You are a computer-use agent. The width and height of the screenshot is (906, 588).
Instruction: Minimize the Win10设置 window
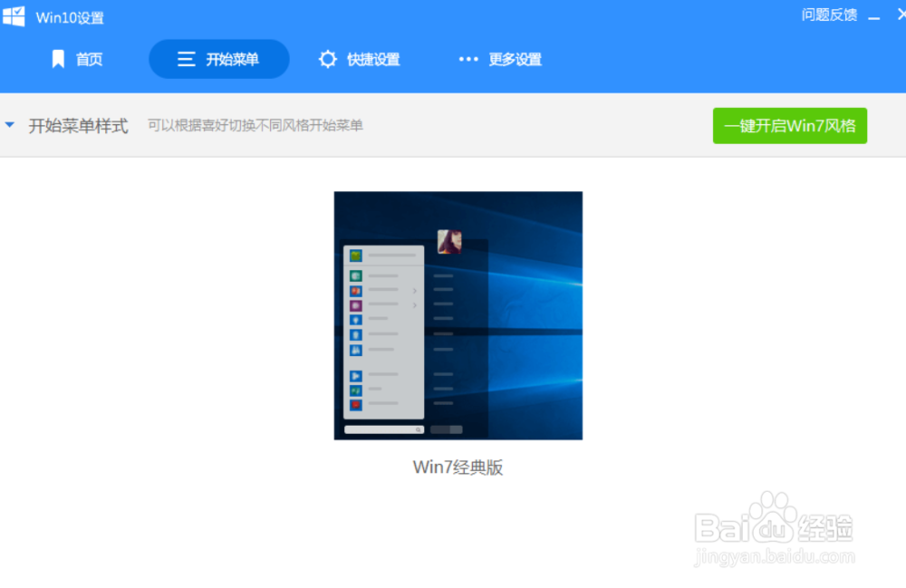[x=874, y=16]
